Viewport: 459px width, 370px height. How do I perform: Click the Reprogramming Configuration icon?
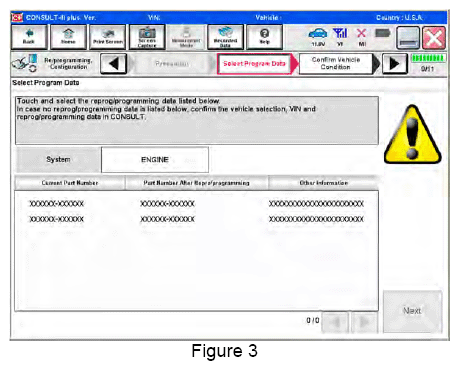pos(24,63)
